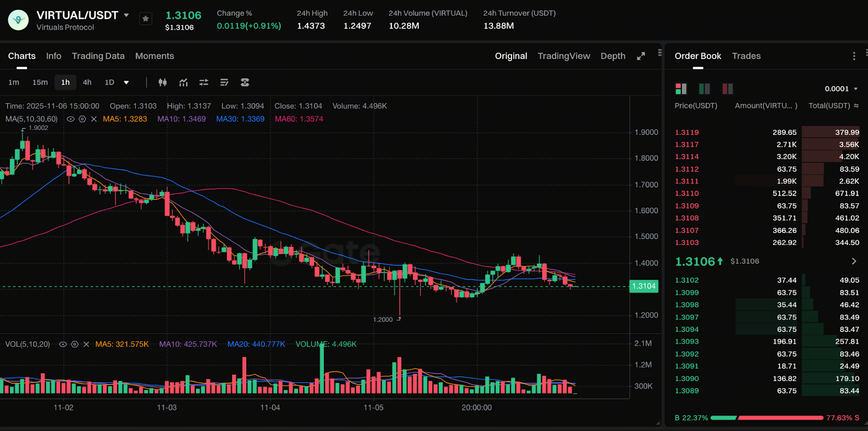Pick the bid price 1.3093

click(687, 342)
